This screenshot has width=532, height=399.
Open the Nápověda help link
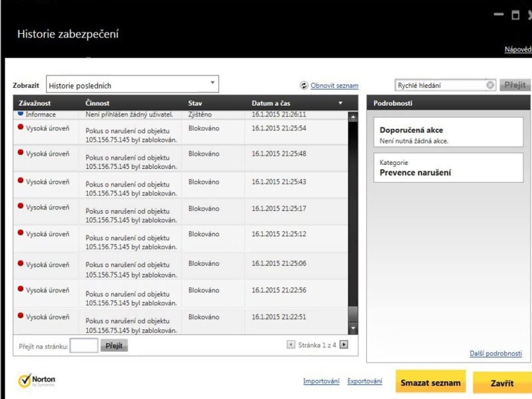pos(517,50)
